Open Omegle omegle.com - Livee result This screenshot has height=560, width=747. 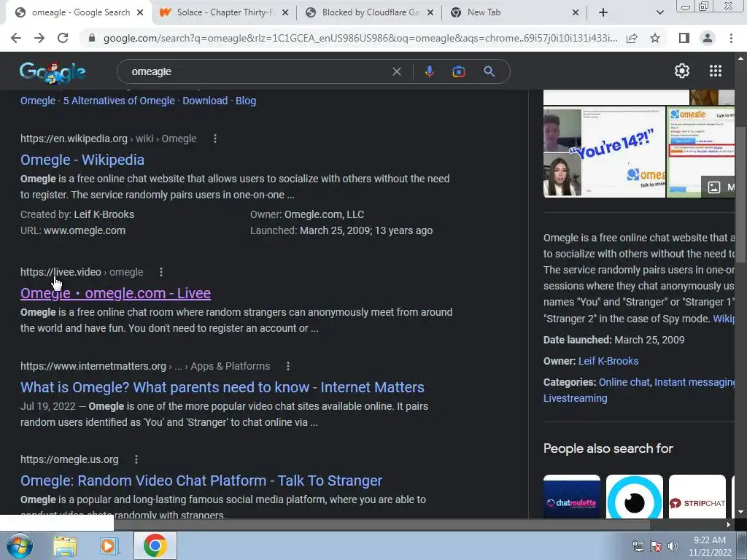tap(115, 293)
